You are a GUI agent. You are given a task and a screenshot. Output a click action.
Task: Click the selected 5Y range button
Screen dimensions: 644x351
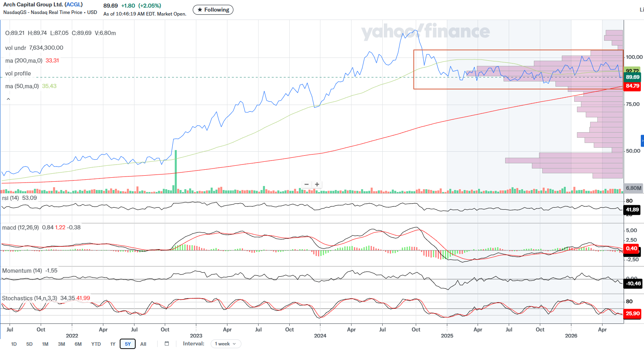(x=128, y=344)
